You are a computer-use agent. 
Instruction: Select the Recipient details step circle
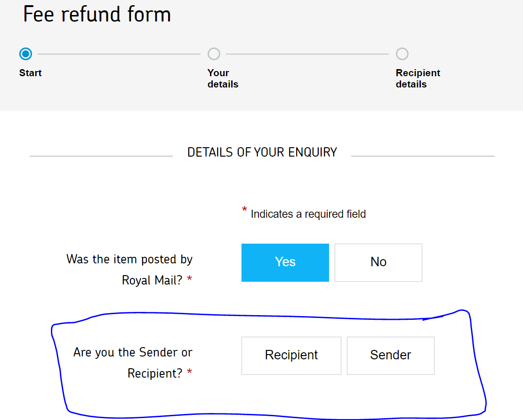pyautogui.click(x=402, y=54)
